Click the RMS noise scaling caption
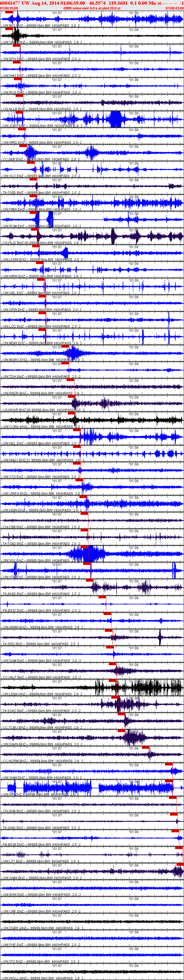This screenshot has height=980, width=184. (92, 8)
